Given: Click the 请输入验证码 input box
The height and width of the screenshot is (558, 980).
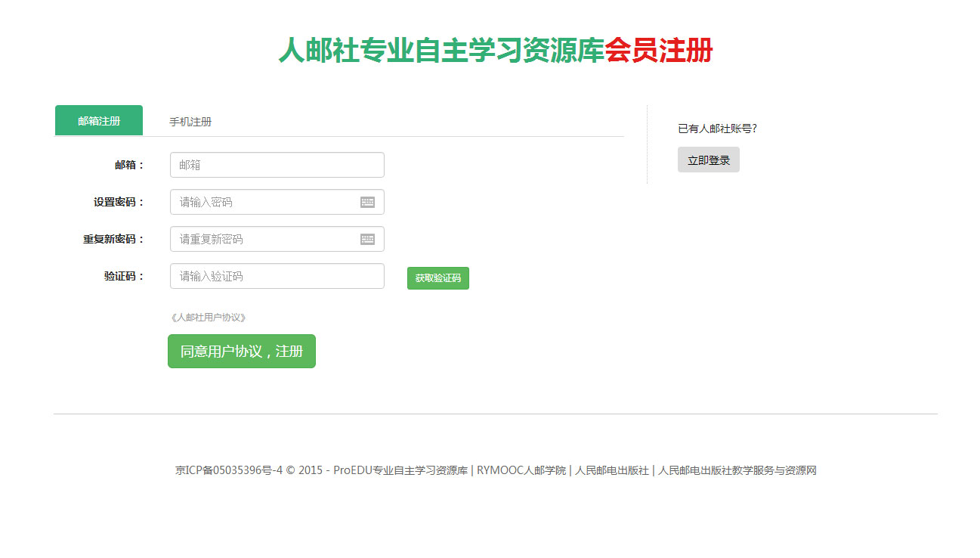Looking at the screenshot, I should click(x=277, y=276).
